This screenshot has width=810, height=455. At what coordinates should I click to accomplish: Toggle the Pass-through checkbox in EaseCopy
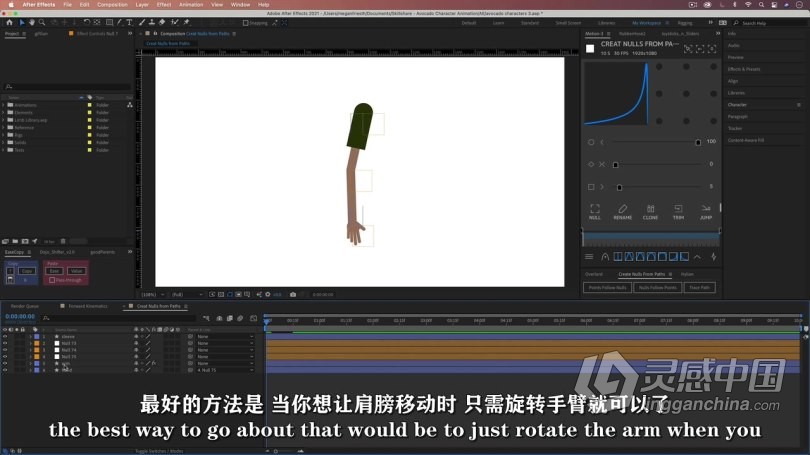(x=52, y=280)
